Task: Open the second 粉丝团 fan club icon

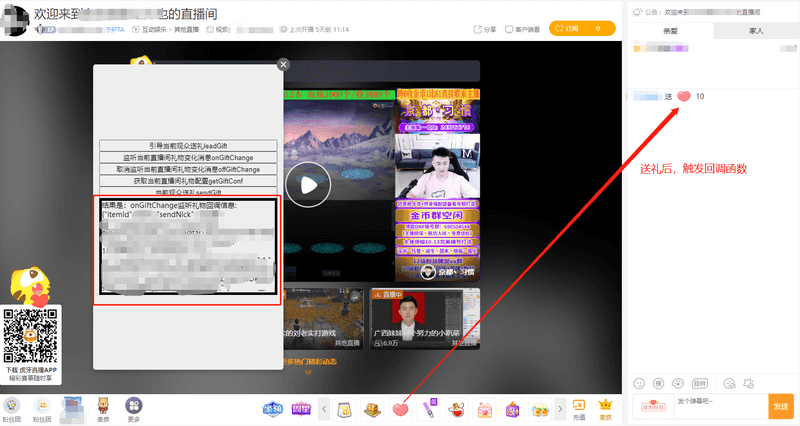Action: tap(42, 410)
